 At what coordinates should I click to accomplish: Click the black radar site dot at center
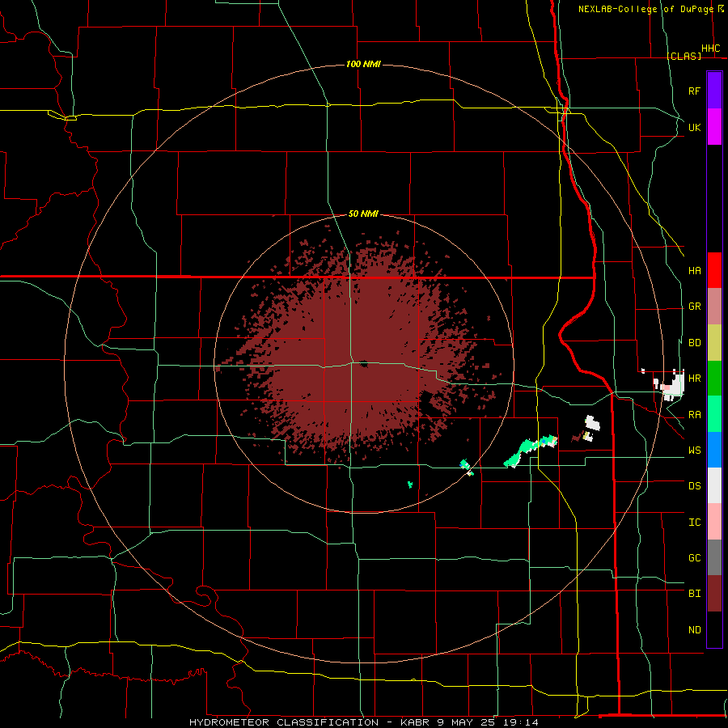(x=363, y=364)
